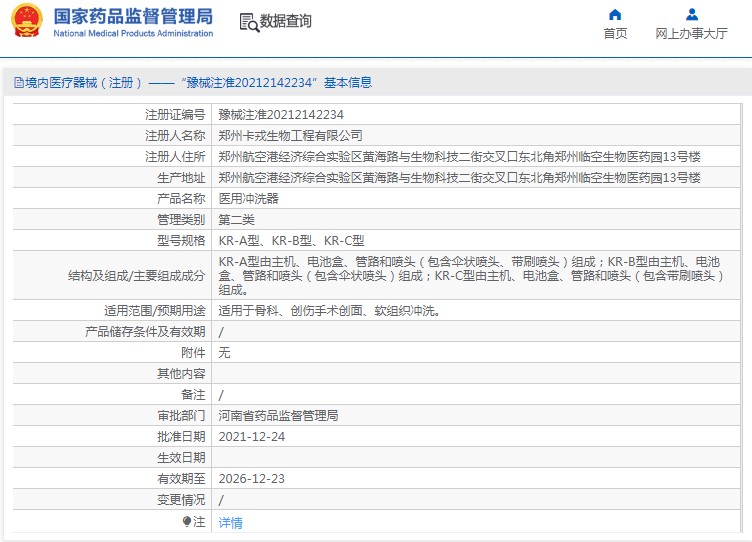Image resolution: width=752 pixels, height=542 pixels.
Task: Click the 生效日期 label
Action: (181, 458)
